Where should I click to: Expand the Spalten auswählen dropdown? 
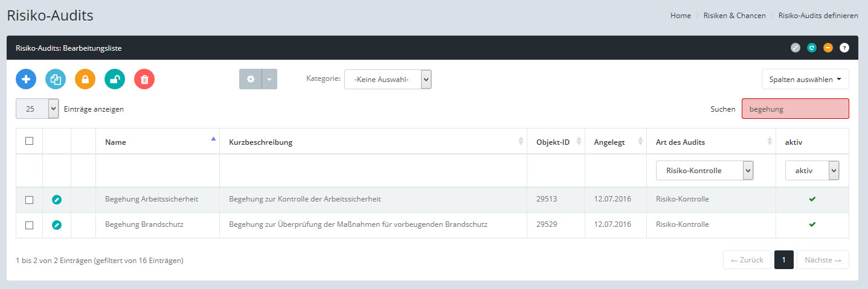point(805,79)
